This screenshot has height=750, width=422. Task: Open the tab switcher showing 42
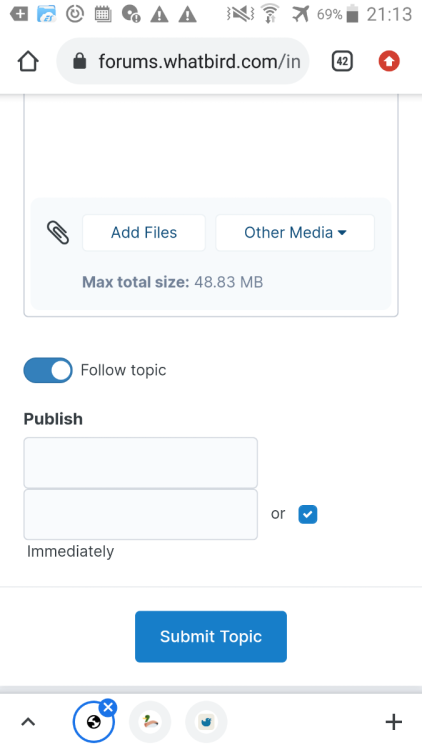tap(342, 61)
